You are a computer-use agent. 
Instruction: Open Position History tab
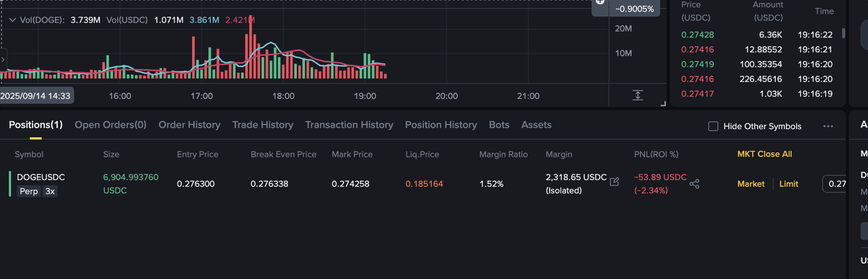(x=441, y=125)
